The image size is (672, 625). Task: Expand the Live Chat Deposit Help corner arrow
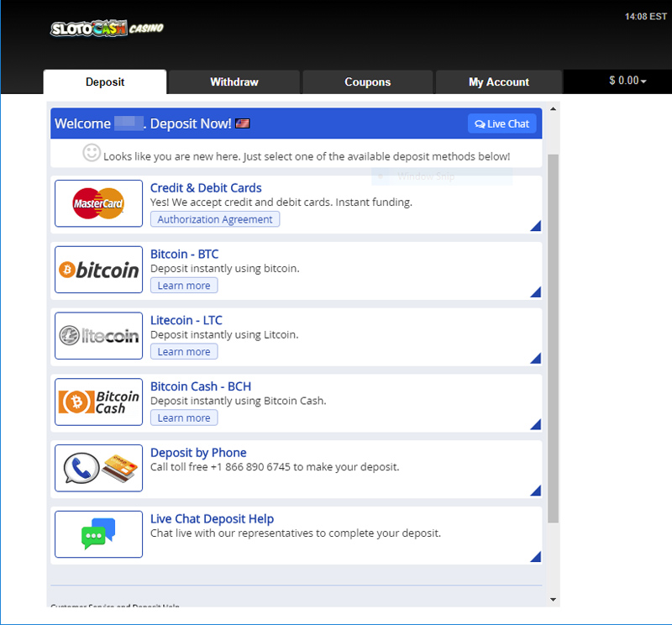536,556
